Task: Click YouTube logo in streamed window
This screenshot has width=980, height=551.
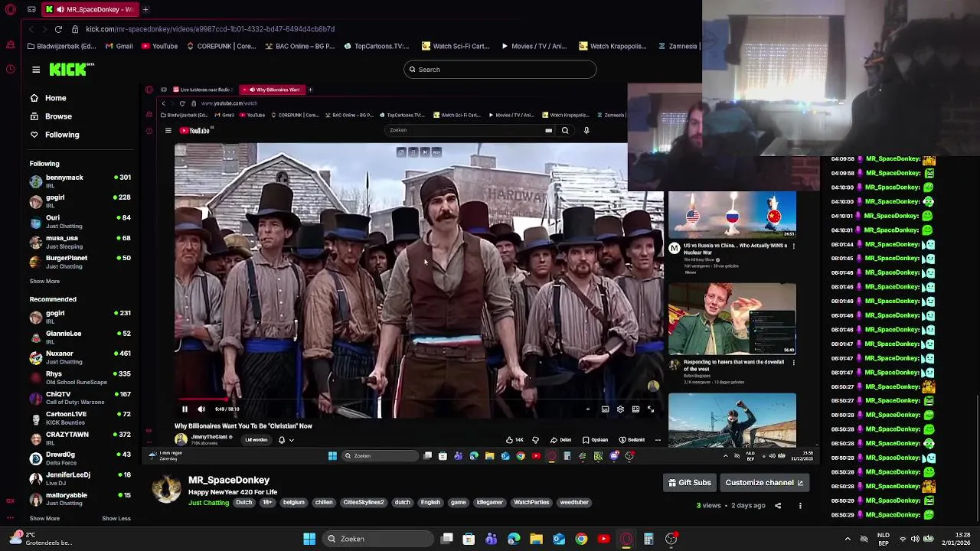Action: click(194, 131)
